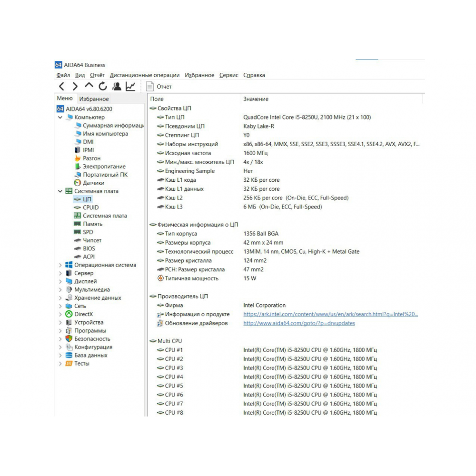Select Имя компьютера in the tree
This screenshot has height=476, width=476.
click(x=105, y=134)
